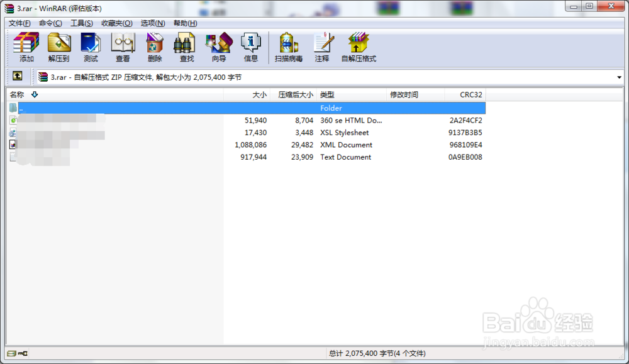Click CRC32 value 0A9EB008

(465, 157)
